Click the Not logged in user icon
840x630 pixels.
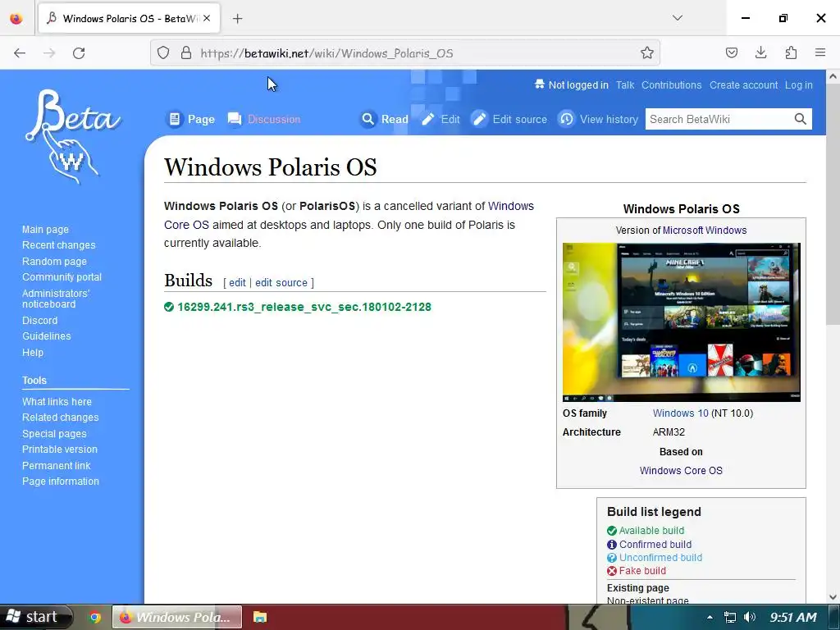tap(540, 84)
